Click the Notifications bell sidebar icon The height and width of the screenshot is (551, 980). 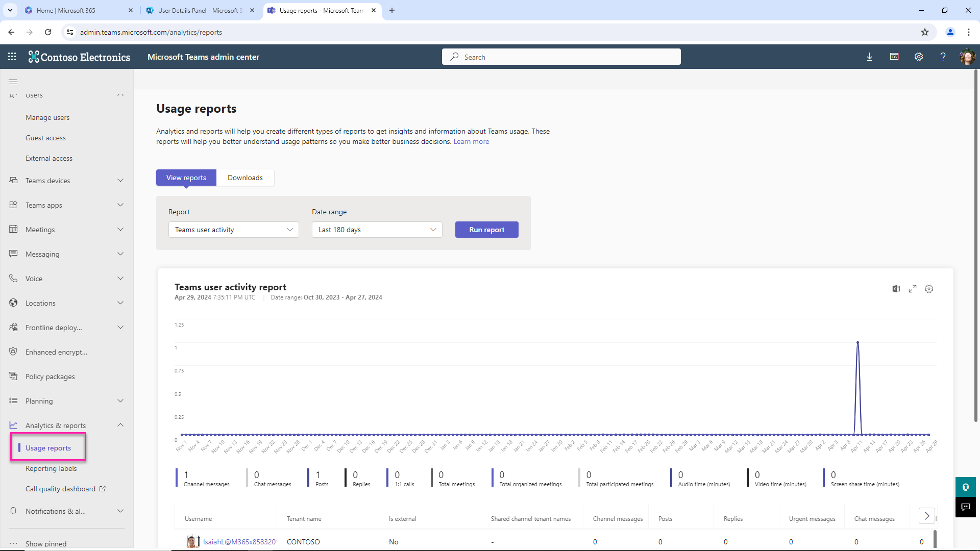click(x=13, y=511)
